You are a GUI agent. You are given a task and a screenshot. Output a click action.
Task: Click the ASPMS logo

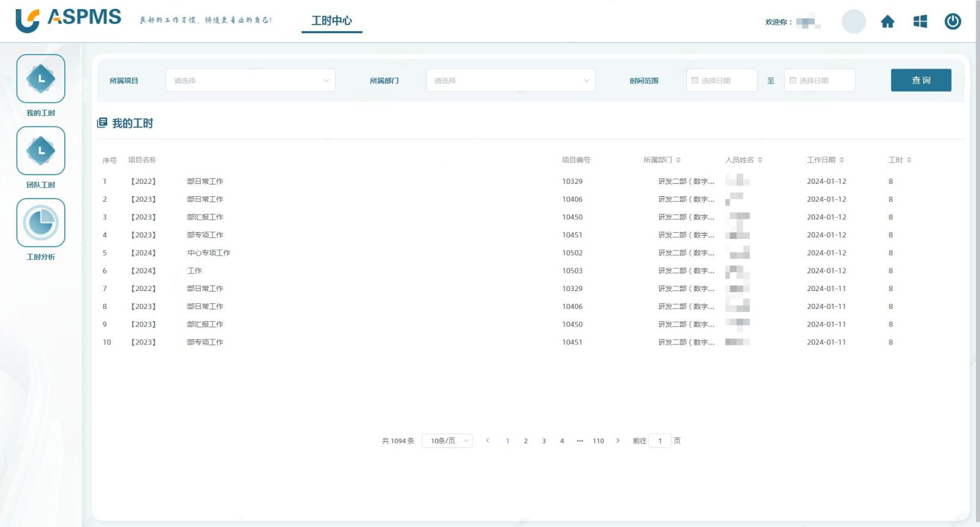click(x=69, y=18)
